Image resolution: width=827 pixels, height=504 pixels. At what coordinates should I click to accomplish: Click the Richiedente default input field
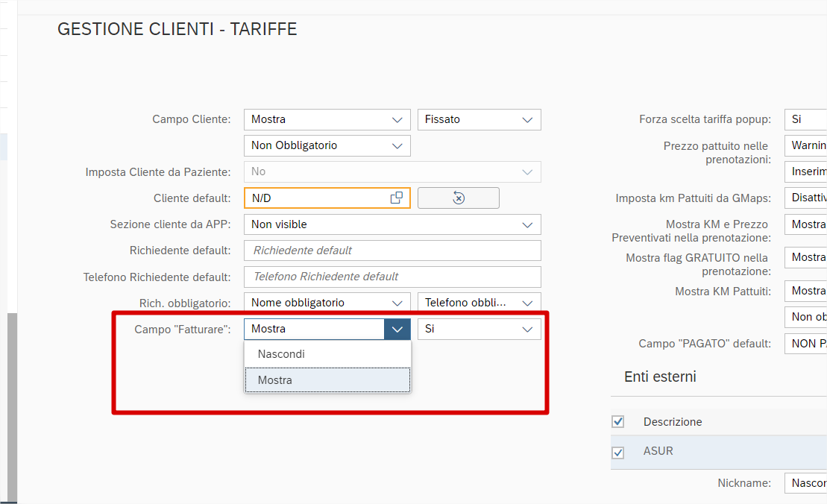tap(392, 251)
